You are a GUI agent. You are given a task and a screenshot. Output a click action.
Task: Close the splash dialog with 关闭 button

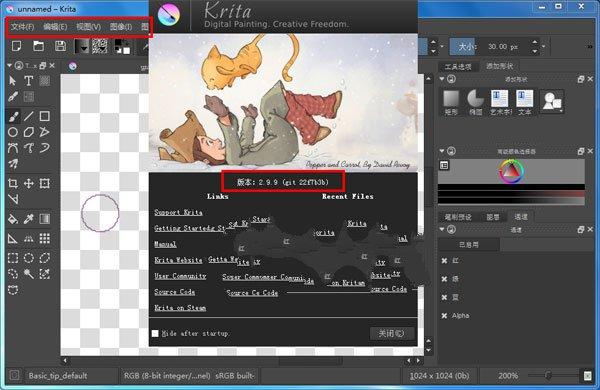point(391,333)
